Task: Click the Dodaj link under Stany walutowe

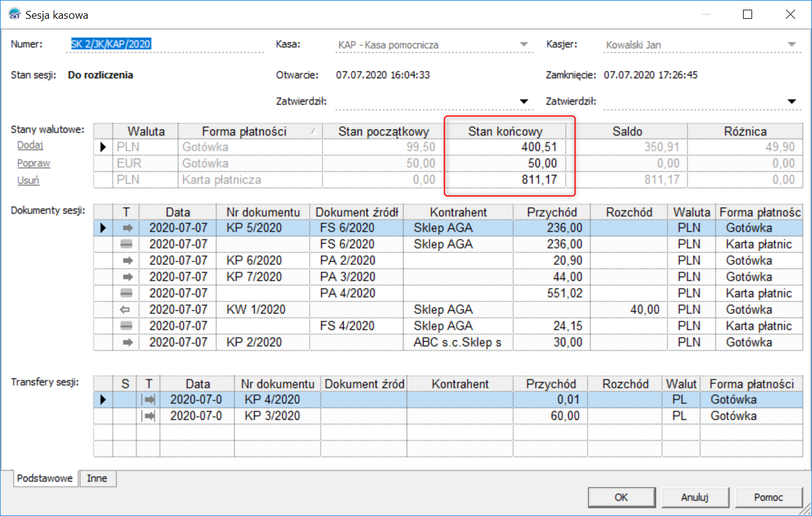Action: pyautogui.click(x=30, y=145)
